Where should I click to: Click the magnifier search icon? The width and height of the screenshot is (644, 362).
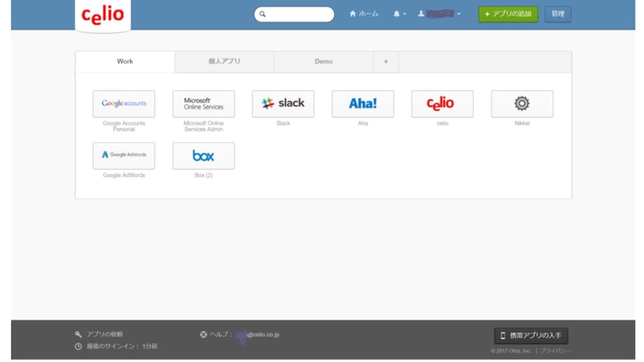(263, 14)
